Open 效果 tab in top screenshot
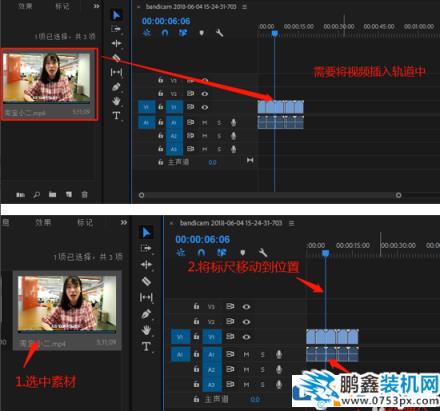Screen dimensions: 440x411 coord(25,6)
